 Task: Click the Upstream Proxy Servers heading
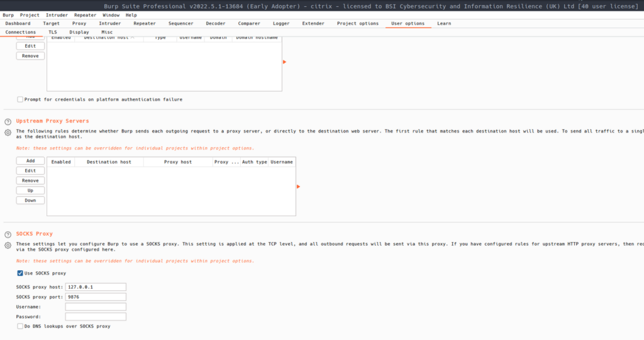coord(53,121)
